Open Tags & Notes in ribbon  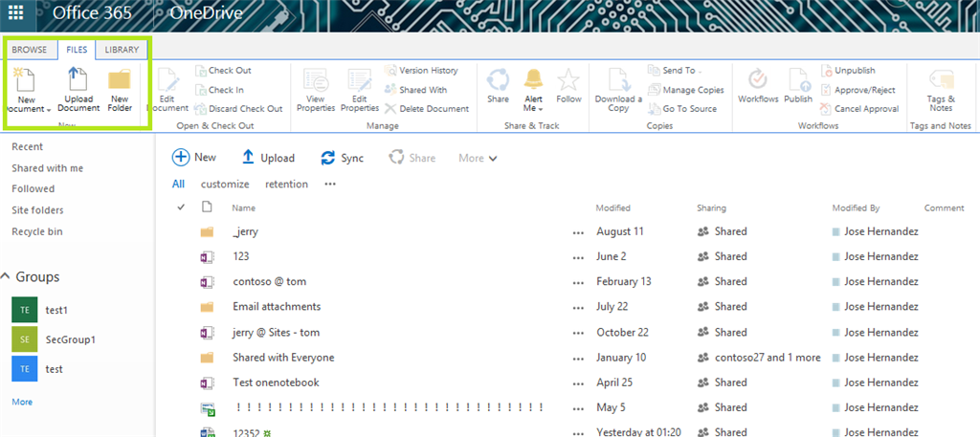pyautogui.click(x=942, y=91)
